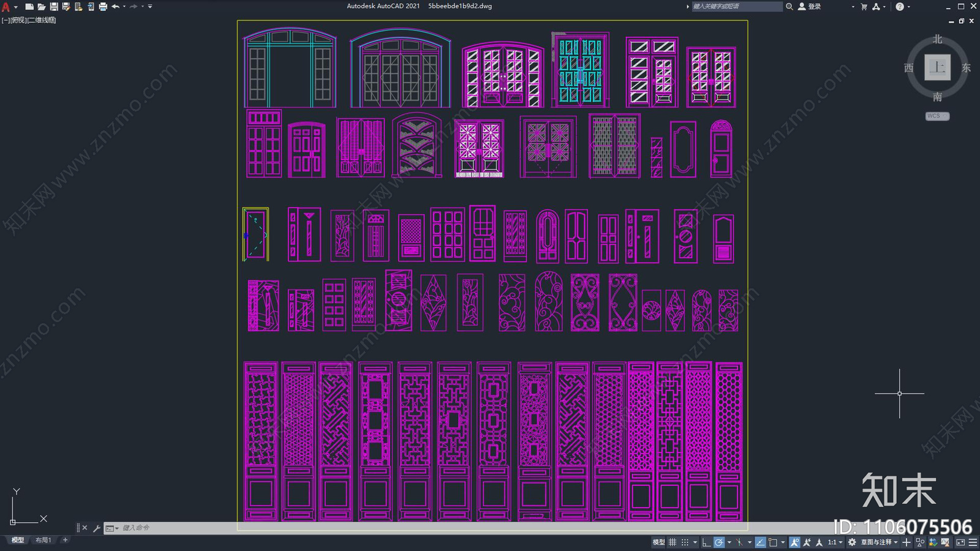Open status bar customization menu icon
The image size is (980, 551).
click(x=973, y=542)
